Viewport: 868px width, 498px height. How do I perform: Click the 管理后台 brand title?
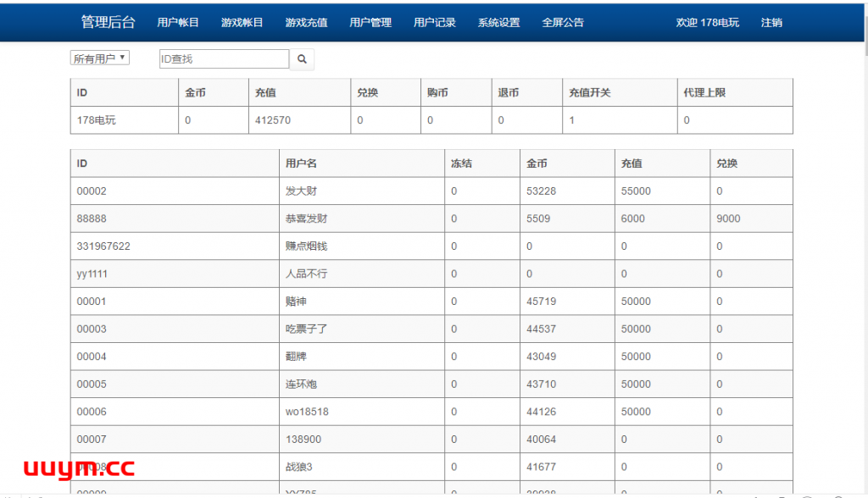[108, 23]
